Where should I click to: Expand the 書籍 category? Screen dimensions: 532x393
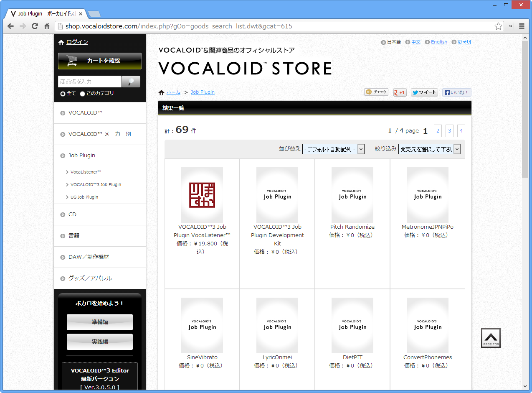(100, 236)
